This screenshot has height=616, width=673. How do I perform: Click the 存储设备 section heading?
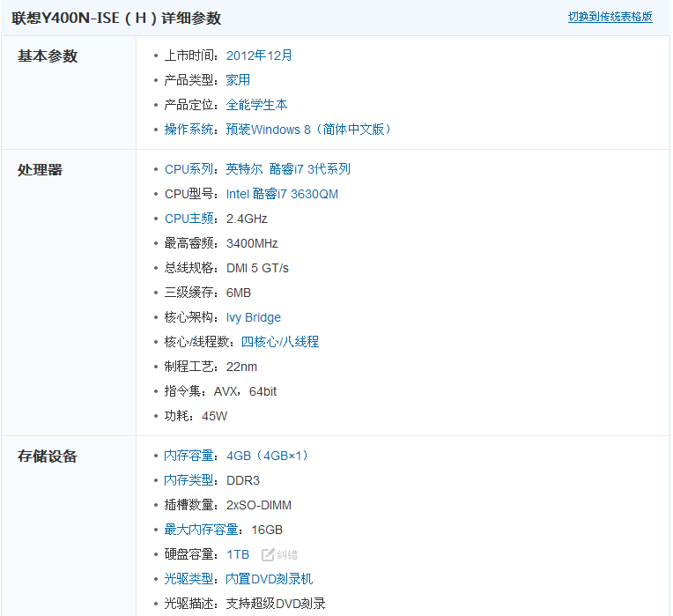[x=48, y=456]
